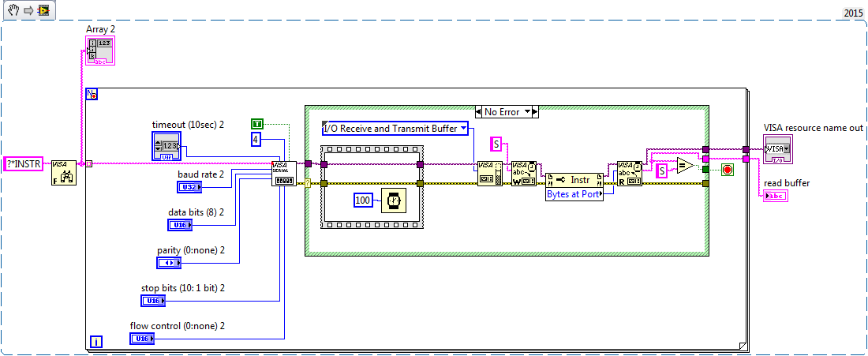
Task: Select the VISA Flush I/O Buffer node
Action: (488, 173)
